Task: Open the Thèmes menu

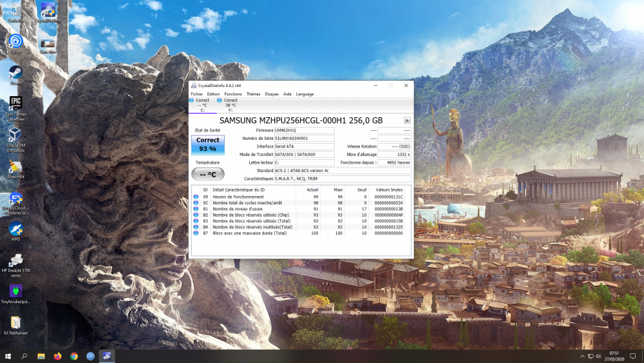Action: [253, 94]
